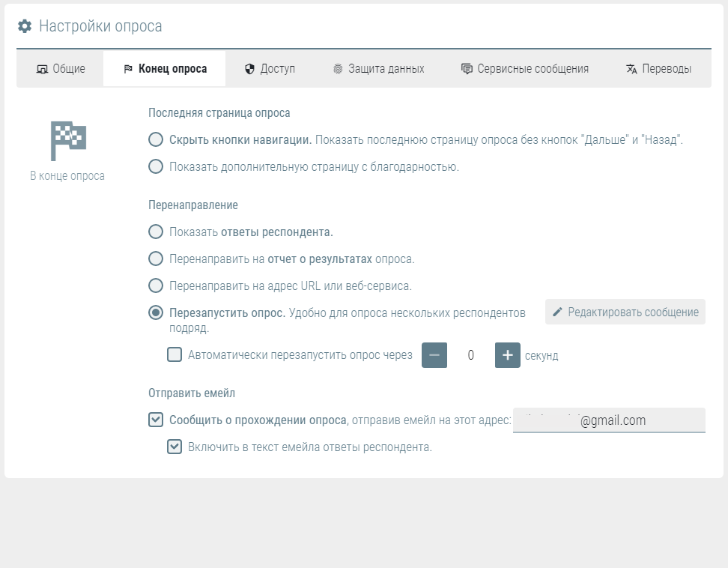Uncheck Сообщить о прохождении опроса
Image resolution: width=728 pixels, height=568 pixels.
point(156,420)
